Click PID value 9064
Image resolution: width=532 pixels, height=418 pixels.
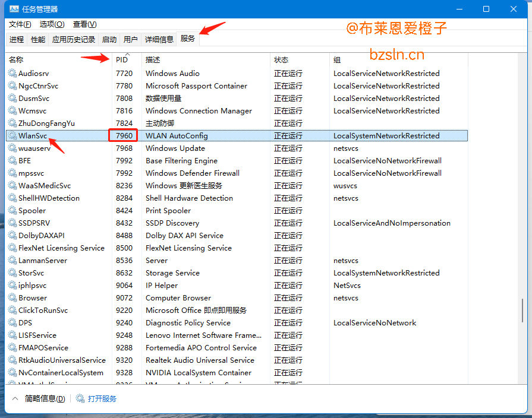coord(124,286)
